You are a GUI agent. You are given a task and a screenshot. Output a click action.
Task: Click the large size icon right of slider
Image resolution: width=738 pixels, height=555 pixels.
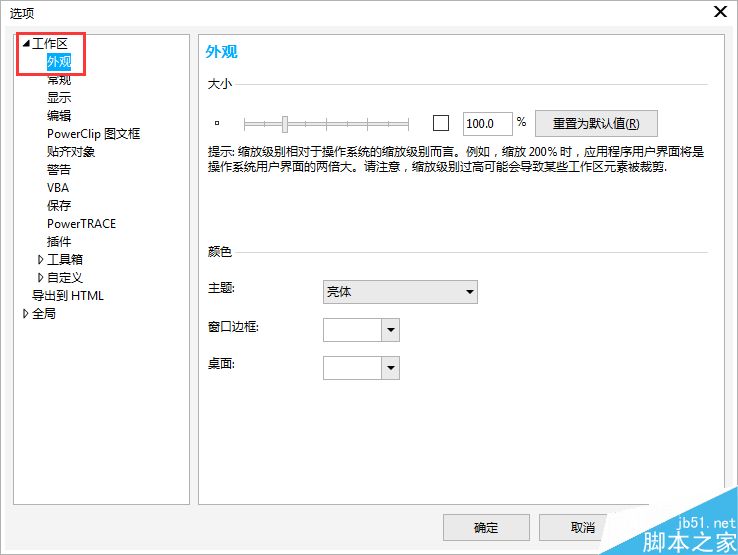[441, 123]
